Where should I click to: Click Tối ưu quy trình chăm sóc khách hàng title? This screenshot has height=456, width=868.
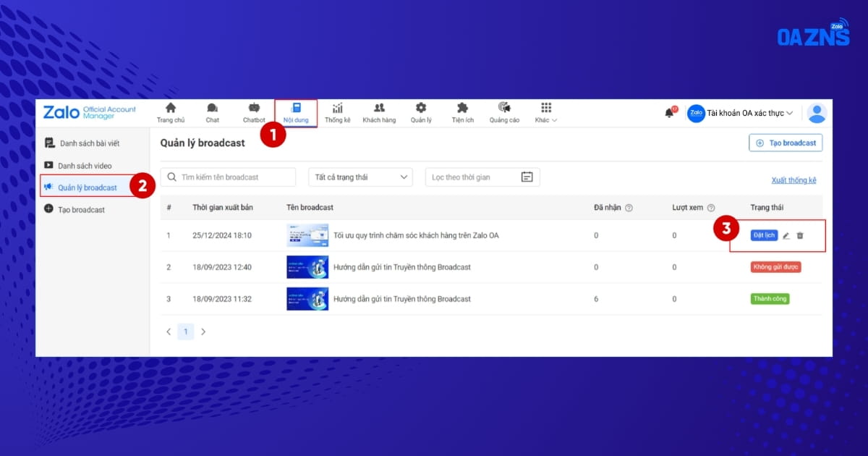click(416, 235)
